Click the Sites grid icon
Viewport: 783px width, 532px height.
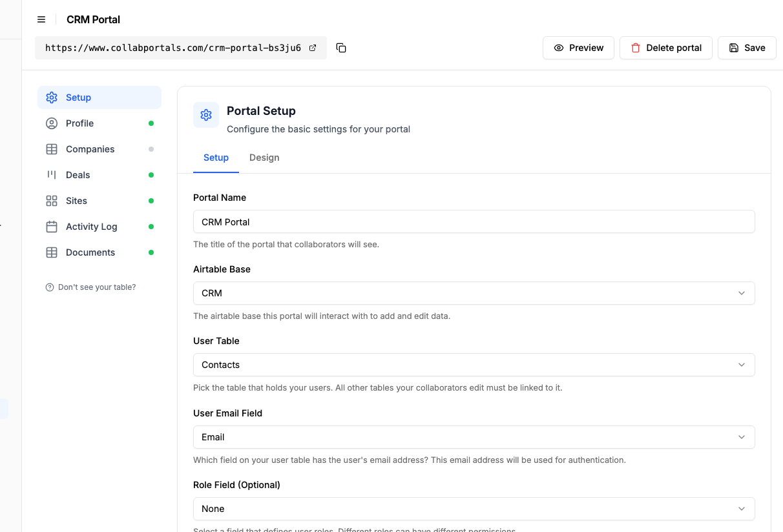click(52, 201)
